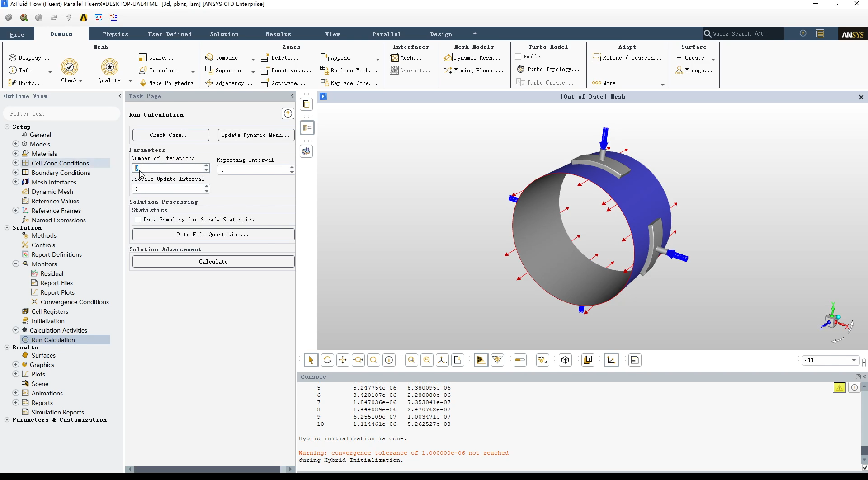Activate the zoom in/out tool
868x480 pixels.
(358, 360)
